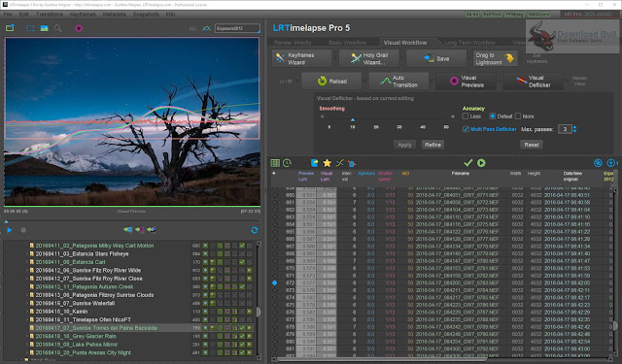Image resolution: width=622 pixels, height=364 pixels.
Task: Play the preview with the blue play button
Action: (x=10, y=230)
